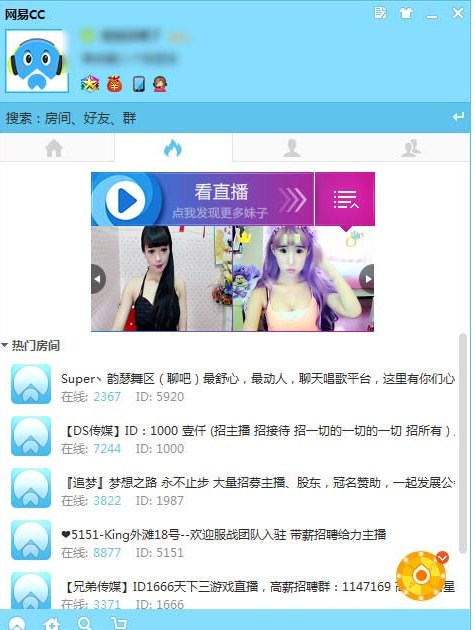Click the customer service headset girl icon
This screenshot has width=475, height=630.
point(160,84)
